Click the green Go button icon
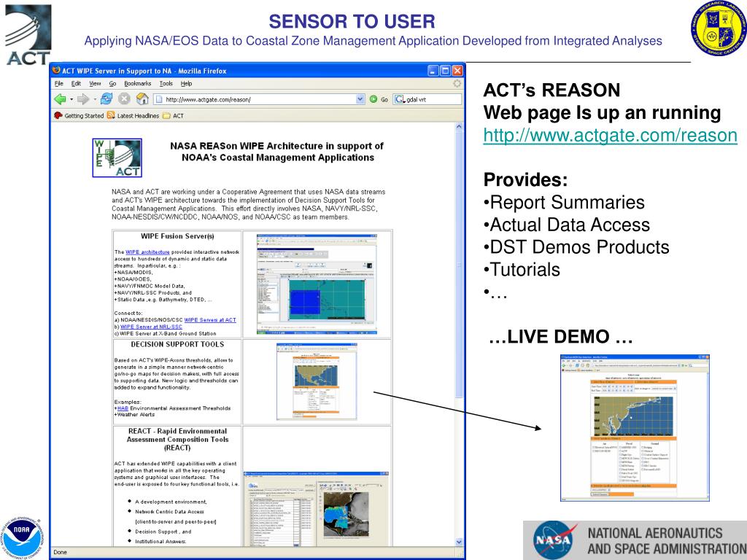 [373, 99]
